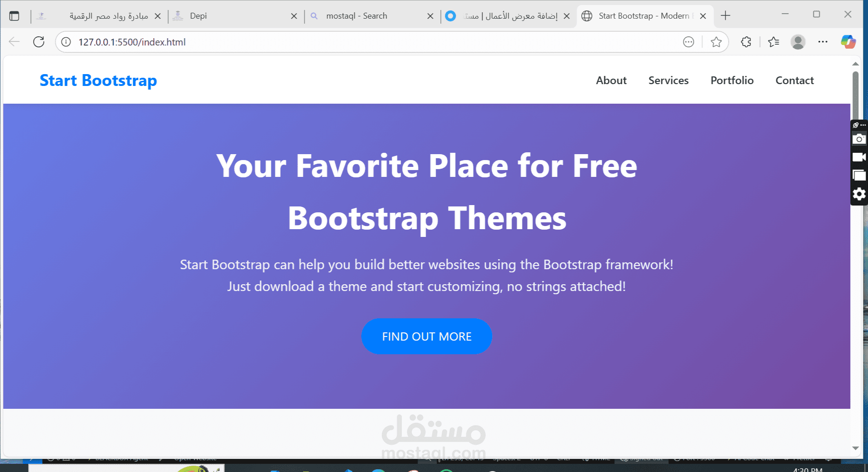Close the مبادرة رواد مصر الرقمية tab
Screen dimensions: 868x472
coord(158,16)
